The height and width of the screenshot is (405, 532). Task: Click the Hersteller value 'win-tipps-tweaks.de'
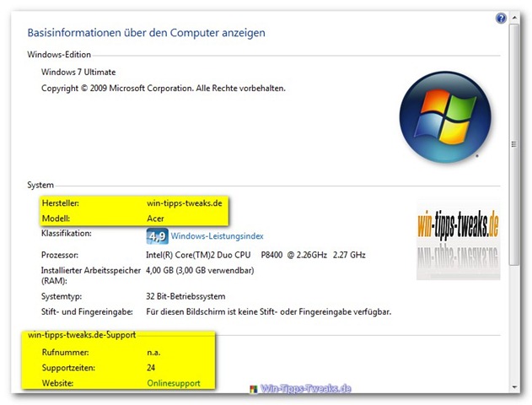(185, 203)
